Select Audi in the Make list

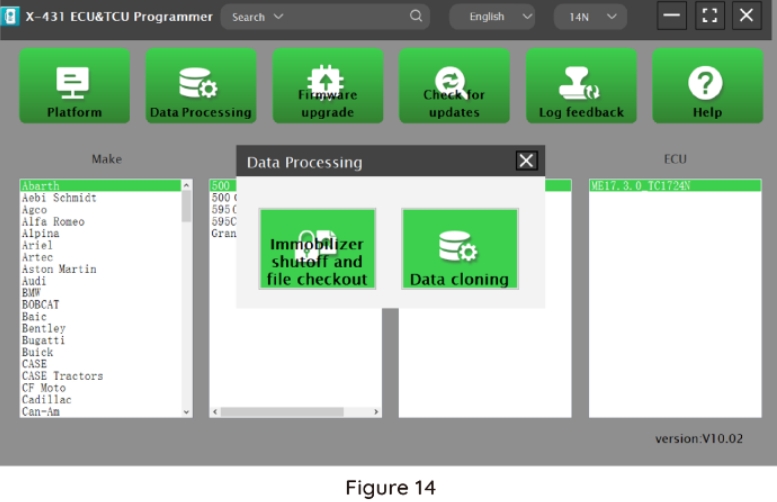click(x=100, y=281)
